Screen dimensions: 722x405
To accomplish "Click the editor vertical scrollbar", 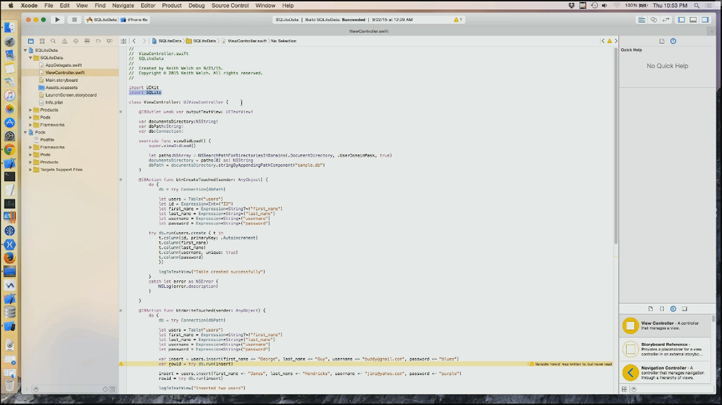I will (x=615, y=150).
